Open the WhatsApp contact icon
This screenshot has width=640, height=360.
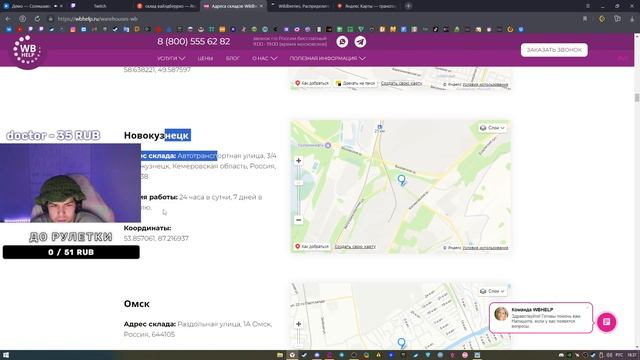coord(342,42)
